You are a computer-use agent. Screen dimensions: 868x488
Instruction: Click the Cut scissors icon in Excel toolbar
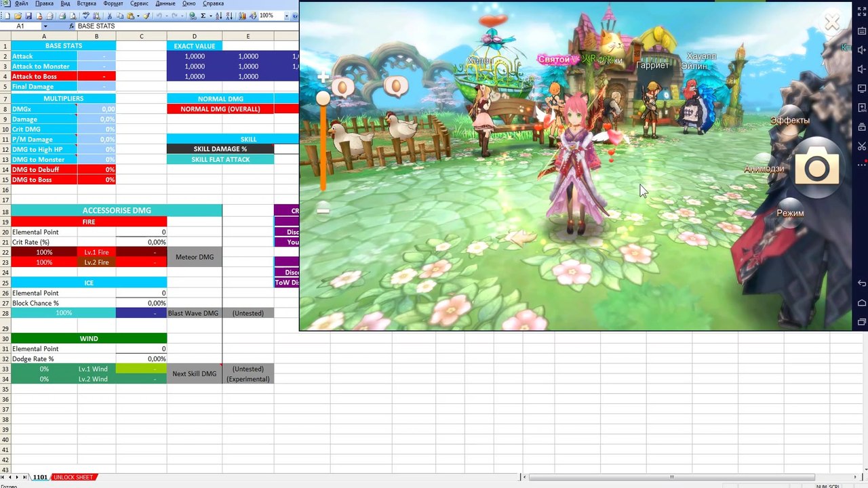tap(109, 16)
